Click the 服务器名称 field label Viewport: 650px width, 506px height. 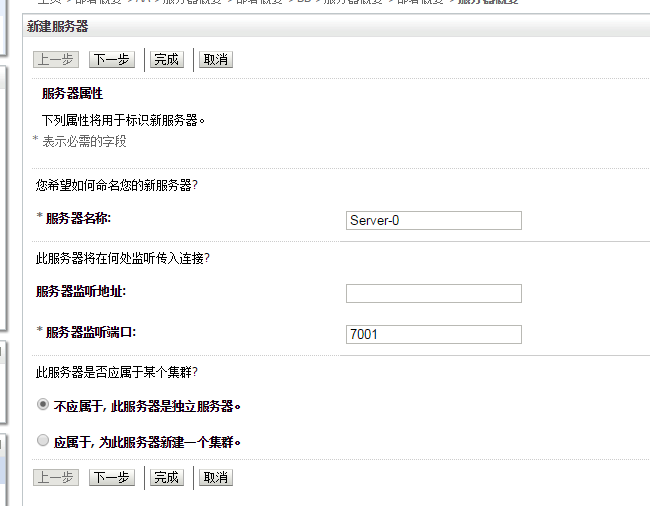coord(78,218)
